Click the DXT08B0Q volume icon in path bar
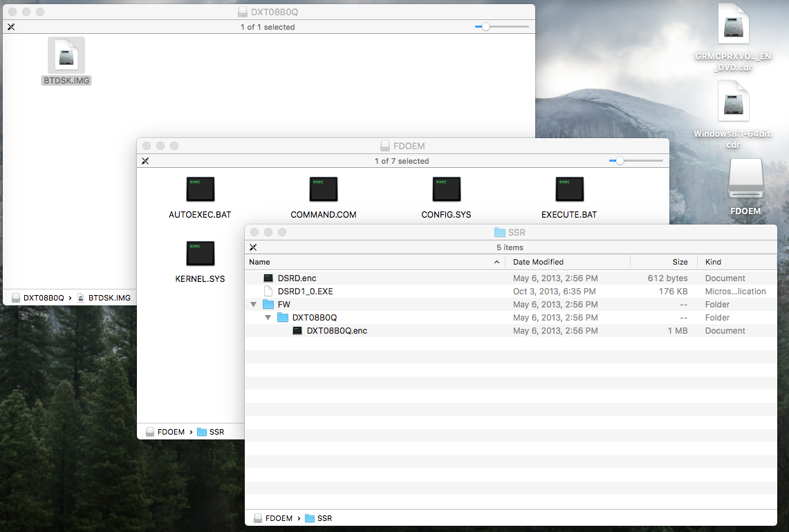Screen dimensions: 789x532 (x=16, y=298)
